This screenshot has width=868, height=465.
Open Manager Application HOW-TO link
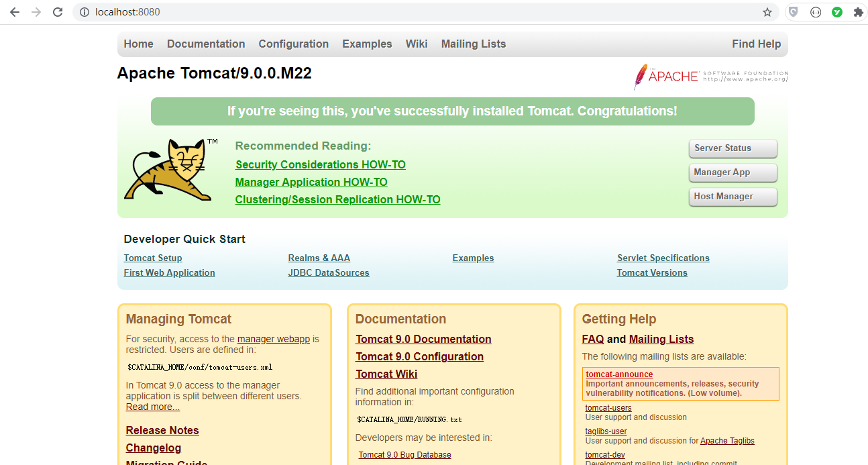coord(311,182)
